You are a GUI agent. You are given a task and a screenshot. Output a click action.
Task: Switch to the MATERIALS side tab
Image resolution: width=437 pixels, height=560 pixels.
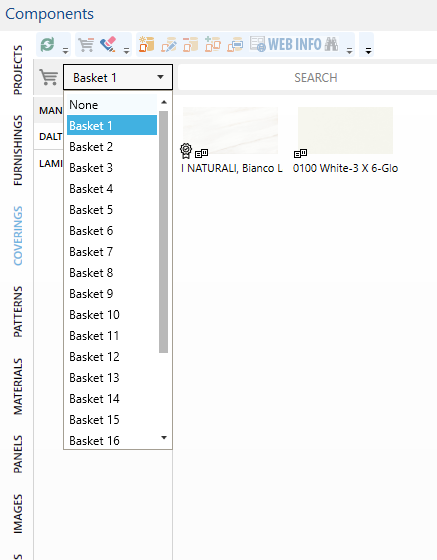tap(18, 386)
